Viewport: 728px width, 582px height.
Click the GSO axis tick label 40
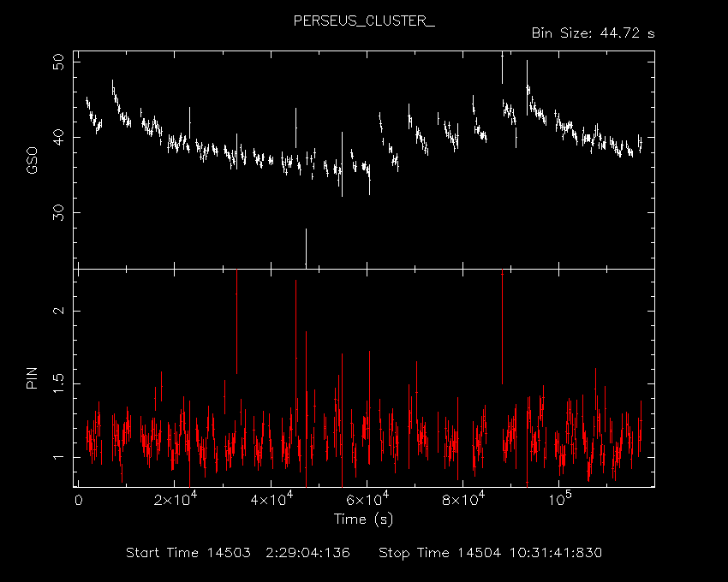pos(59,138)
